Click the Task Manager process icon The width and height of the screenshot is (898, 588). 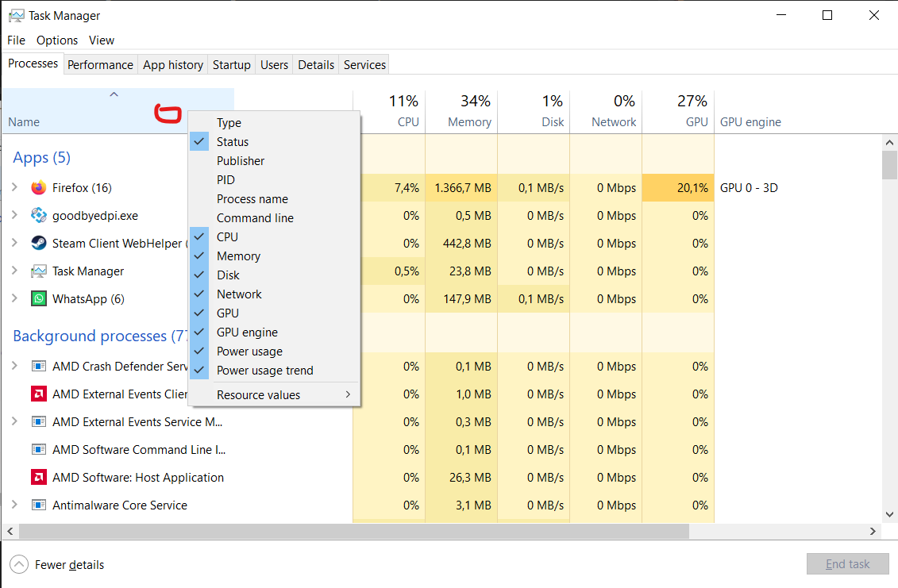pos(39,271)
